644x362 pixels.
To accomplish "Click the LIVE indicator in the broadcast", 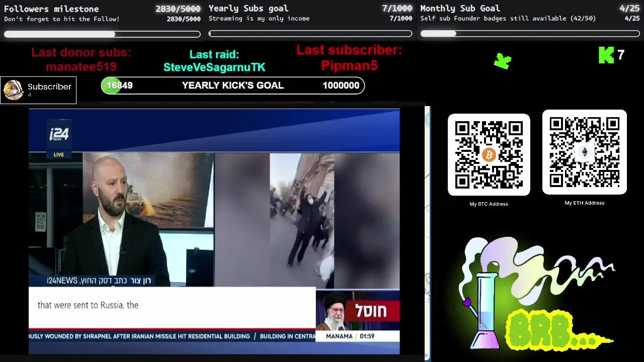I will coord(59,155).
